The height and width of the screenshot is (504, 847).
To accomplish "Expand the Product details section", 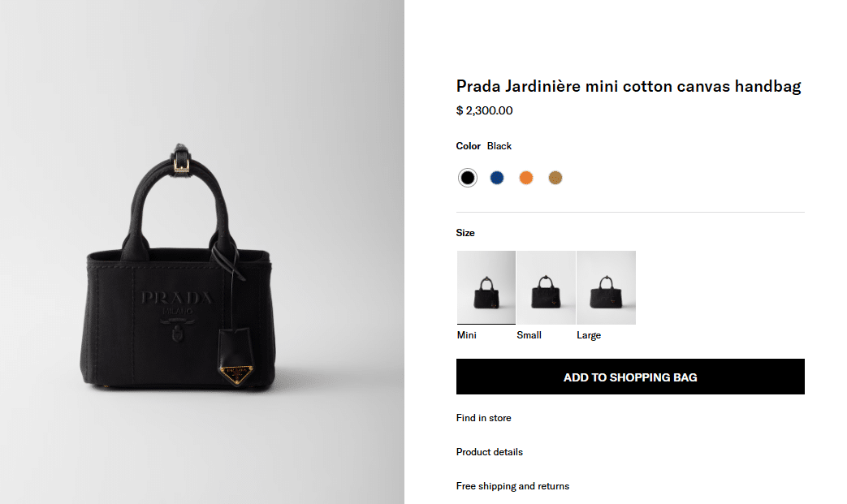I will click(490, 452).
